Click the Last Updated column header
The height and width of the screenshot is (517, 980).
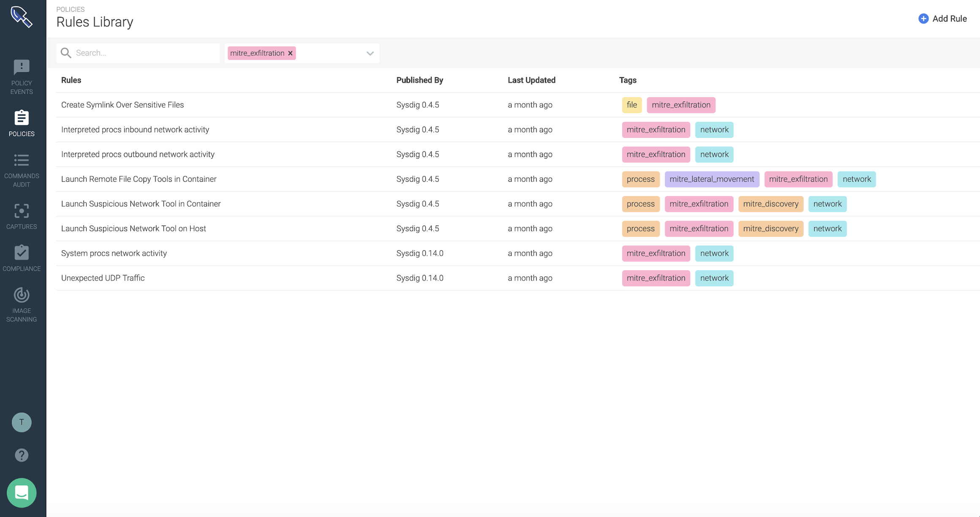point(531,80)
